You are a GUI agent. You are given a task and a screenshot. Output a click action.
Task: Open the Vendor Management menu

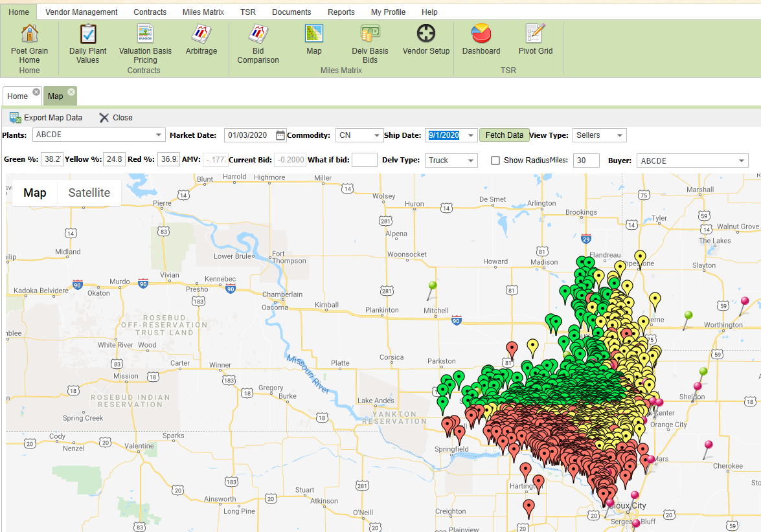coord(81,12)
